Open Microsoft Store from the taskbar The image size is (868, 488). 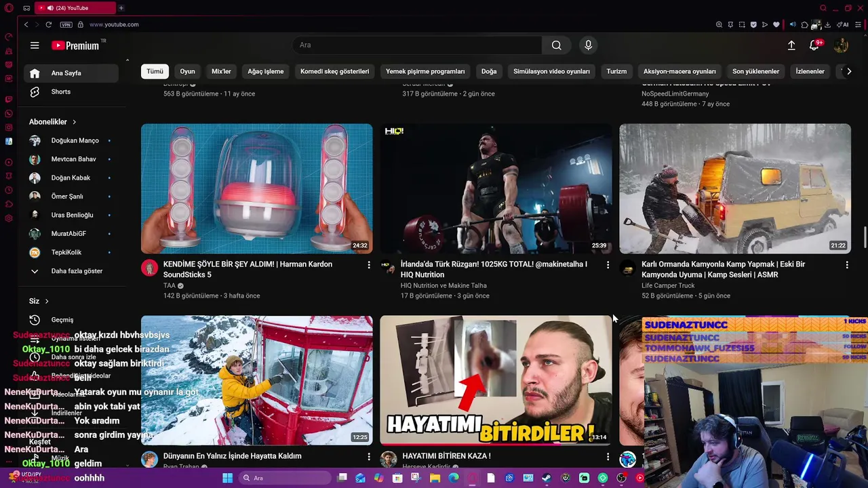(x=397, y=478)
